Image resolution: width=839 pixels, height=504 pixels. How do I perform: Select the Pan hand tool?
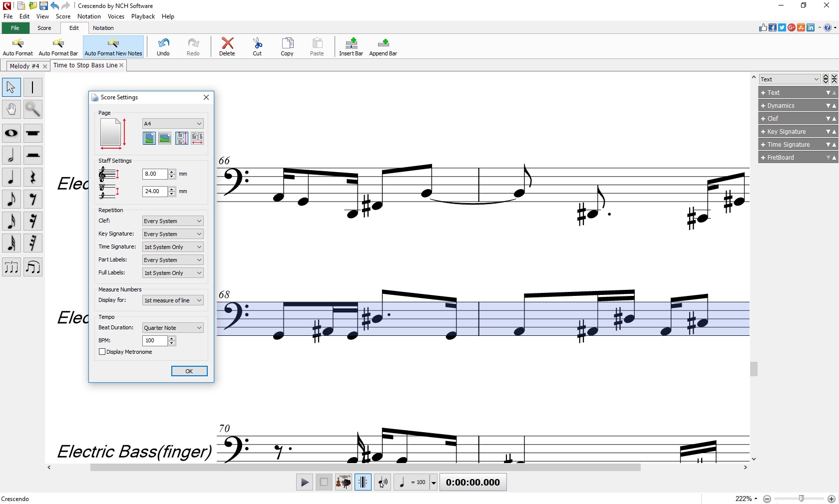(x=10, y=109)
